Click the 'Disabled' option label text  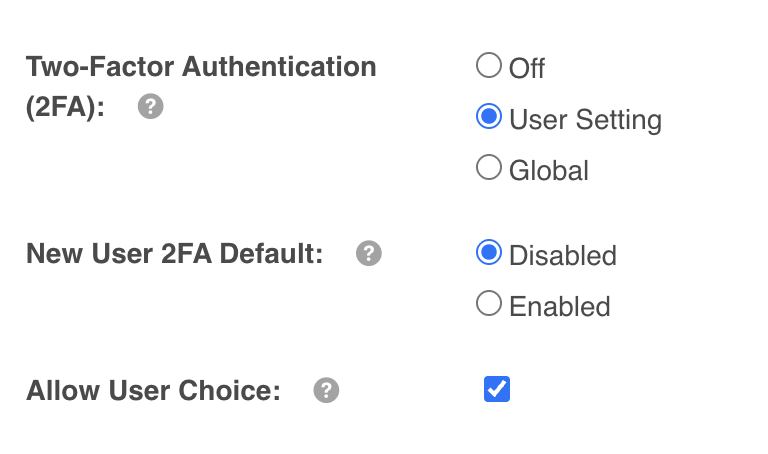point(562,255)
